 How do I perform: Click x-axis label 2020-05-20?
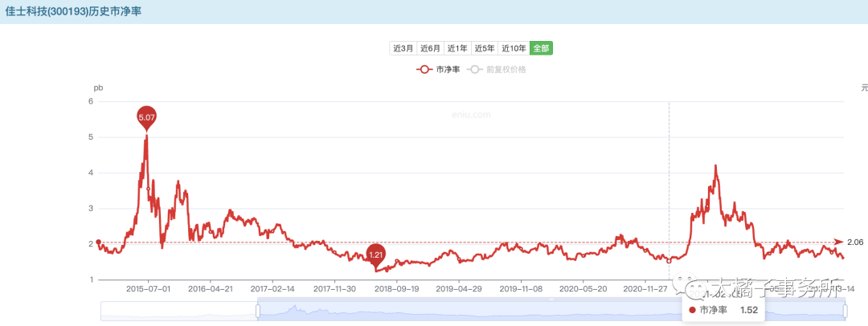(x=581, y=289)
